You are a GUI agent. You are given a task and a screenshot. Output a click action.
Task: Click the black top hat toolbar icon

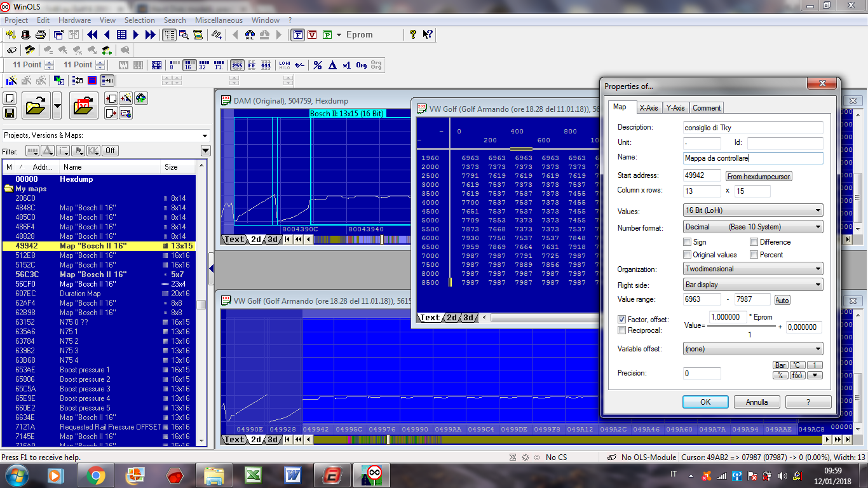25,35
